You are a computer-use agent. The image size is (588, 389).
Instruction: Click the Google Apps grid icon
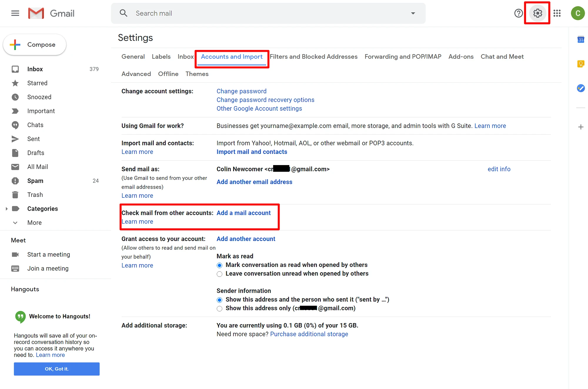point(557,13)
